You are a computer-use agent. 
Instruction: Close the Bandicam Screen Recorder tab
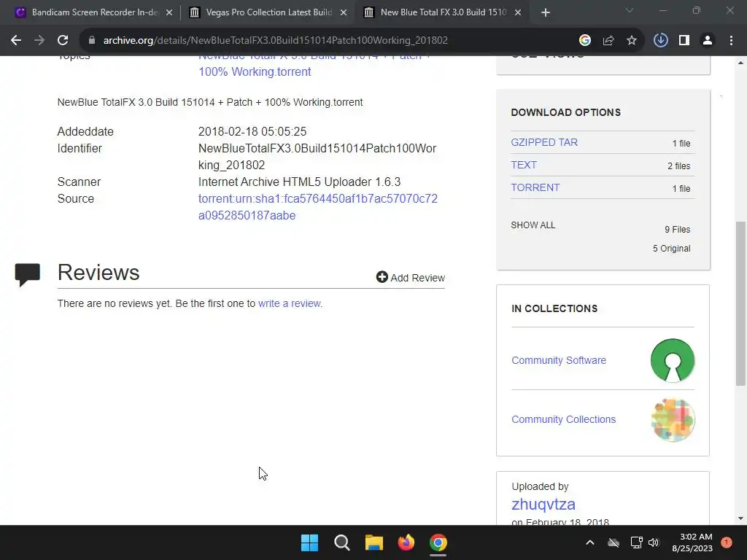pyautogui.click(x=169, y=12)
